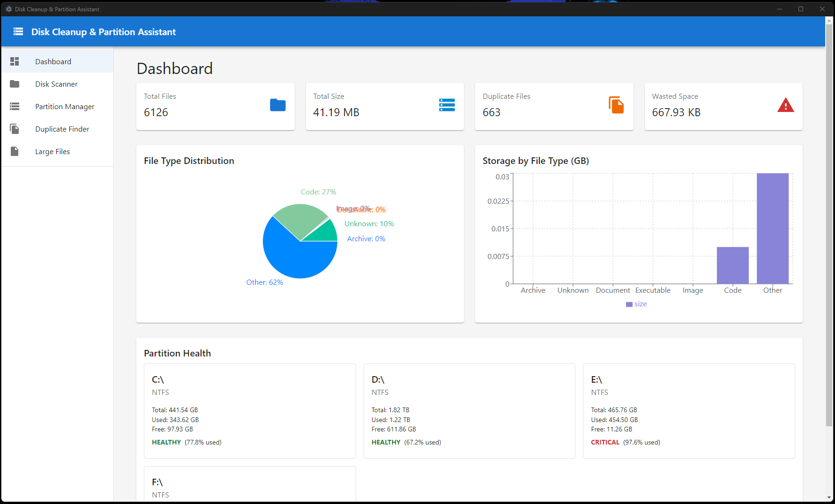Click the red warning triangle on Wasted Space card

(786, 105)
